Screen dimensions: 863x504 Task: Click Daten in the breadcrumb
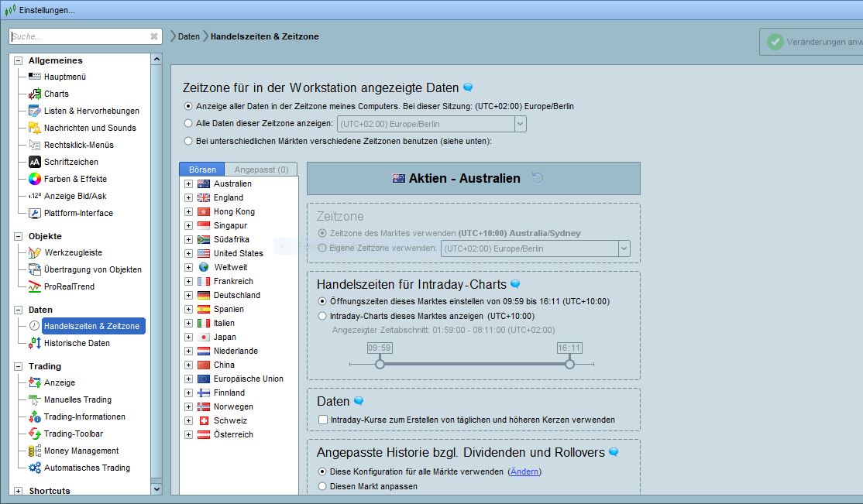(x=189, y=36)
